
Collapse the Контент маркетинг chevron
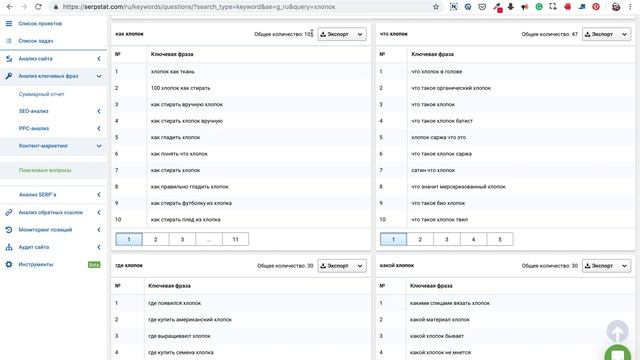click(x=99, y=146)
